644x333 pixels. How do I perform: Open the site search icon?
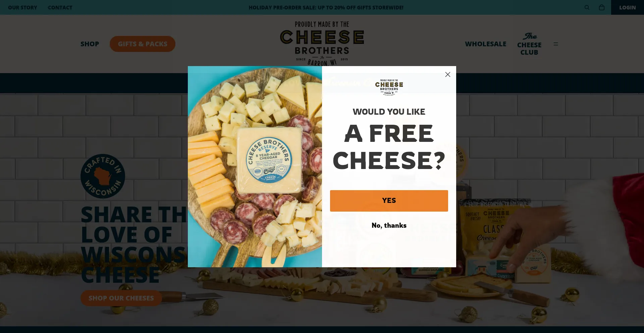coord(587,7)
